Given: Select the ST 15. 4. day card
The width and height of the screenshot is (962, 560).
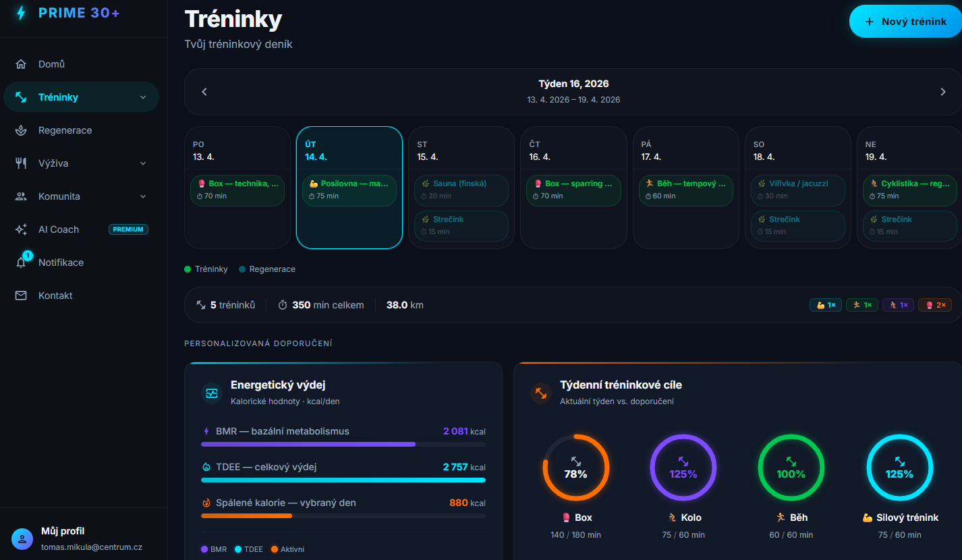Looking at the screenshot, I should tap(461, 148).
